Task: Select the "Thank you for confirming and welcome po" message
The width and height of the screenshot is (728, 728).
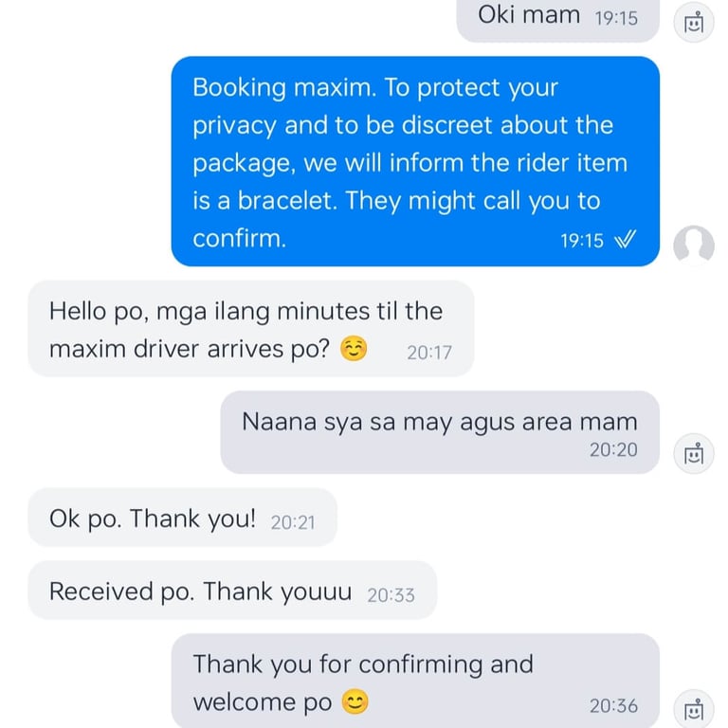Action: point(415,681)
